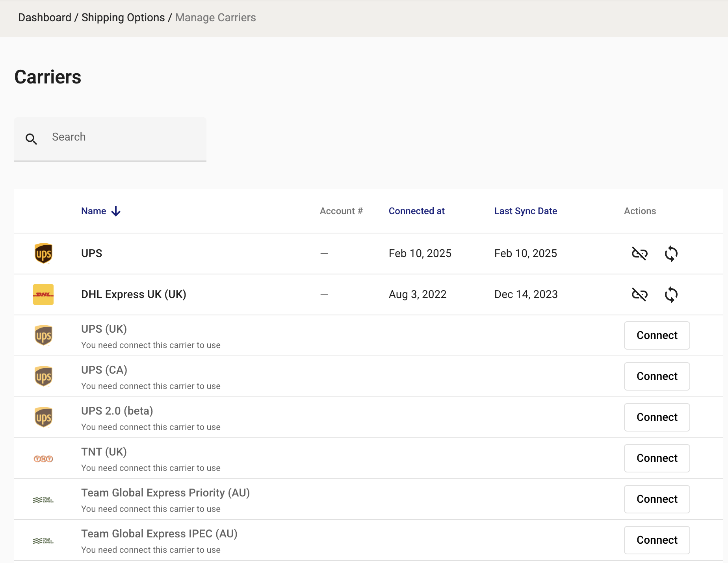Screen dimensions: 728x563
Task: Click Team Global Express Priority (AU) name
Action: [165, 493]
